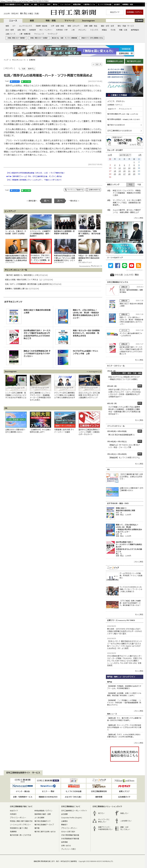
Task: Click 大規模自然災害時の臨時ID発行 banner
Action: [x=124, y=754]
